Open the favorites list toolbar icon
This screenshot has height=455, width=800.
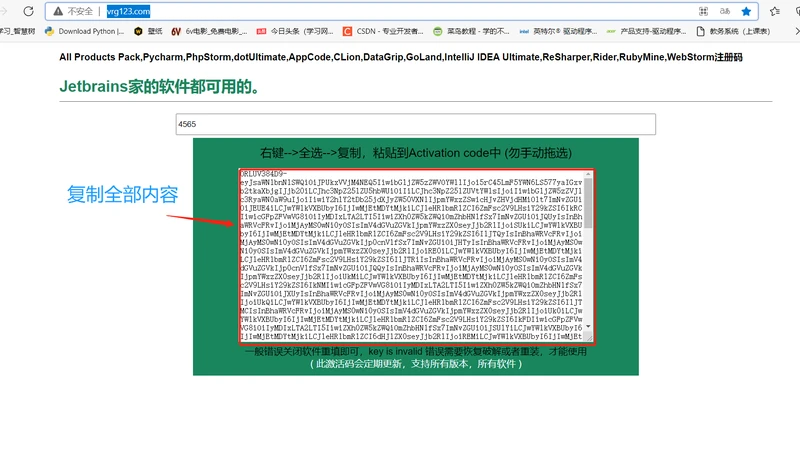(x=774, y=12)
